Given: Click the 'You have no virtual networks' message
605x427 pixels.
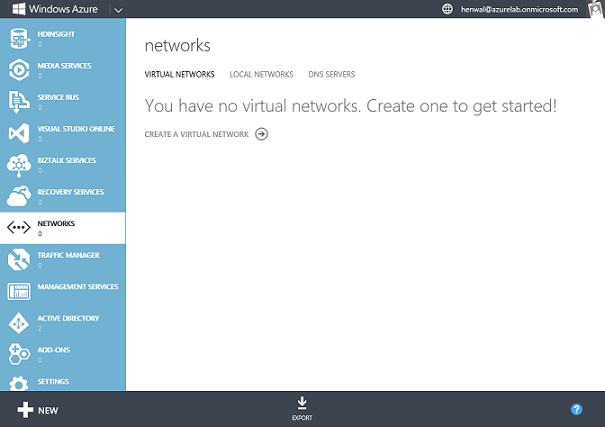Looking at the screenshot, I should (x=351, y=106).
